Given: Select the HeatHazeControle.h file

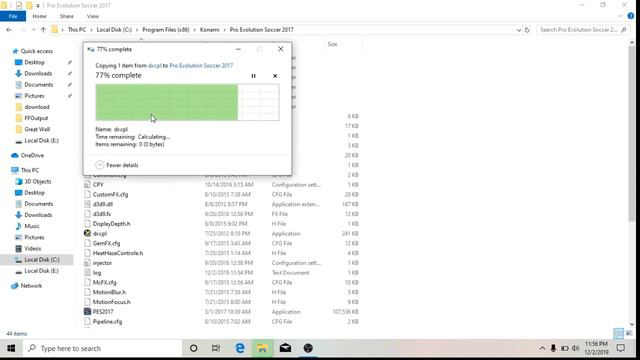Looking at the screenshot, I should [118, 253].
